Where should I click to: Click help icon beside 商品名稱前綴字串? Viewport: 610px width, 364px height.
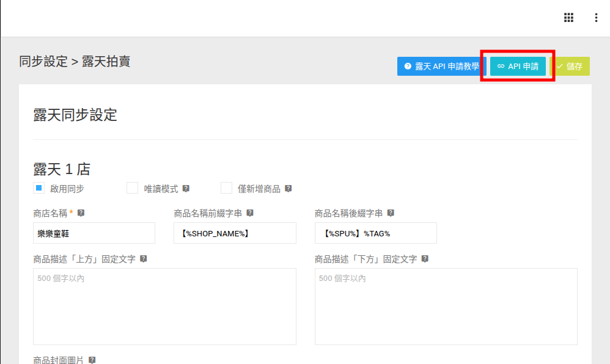click(249, 213)
